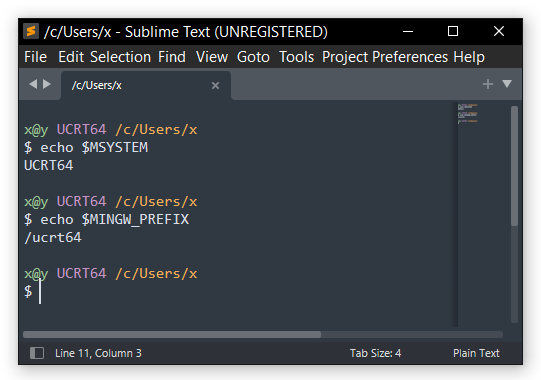Minimize the Sublime Text window
Image resolution: width=541 pixels, height=380 pixels.
pos(408,31)
